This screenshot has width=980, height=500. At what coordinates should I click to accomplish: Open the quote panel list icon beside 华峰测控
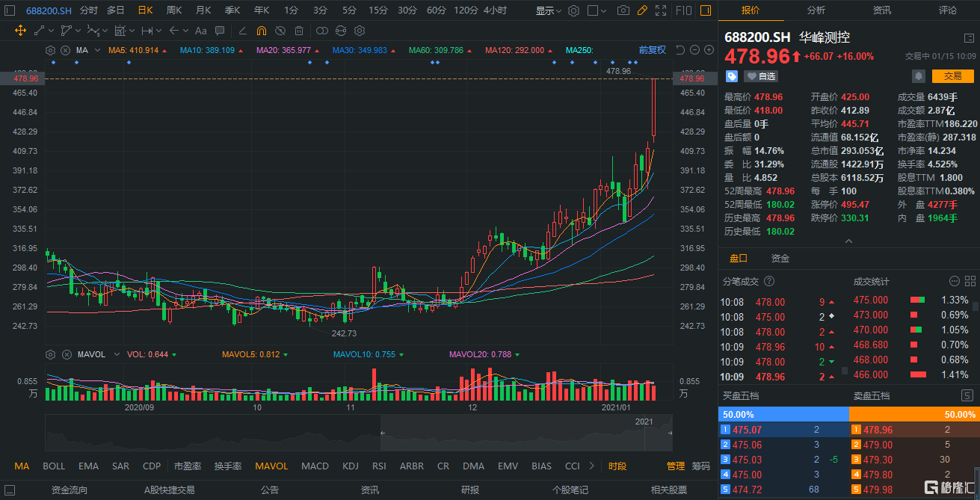tap(969, 37)
